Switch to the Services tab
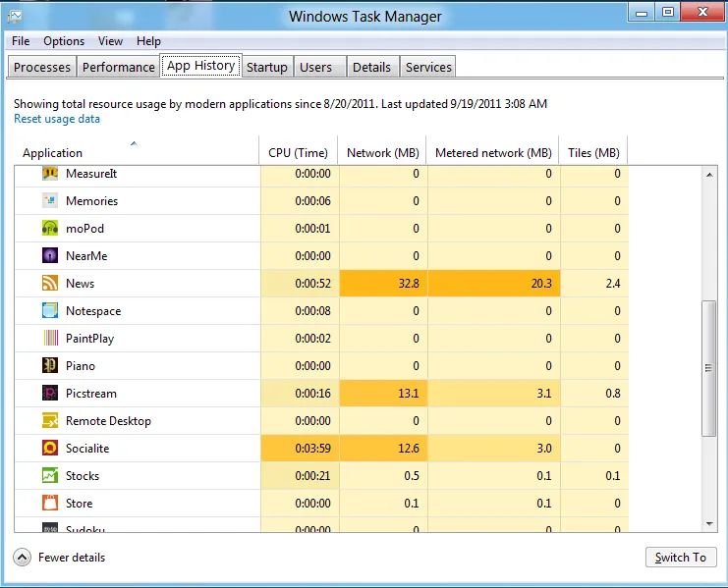Screen dimensions: 728x588 click(x=428, y=67)
